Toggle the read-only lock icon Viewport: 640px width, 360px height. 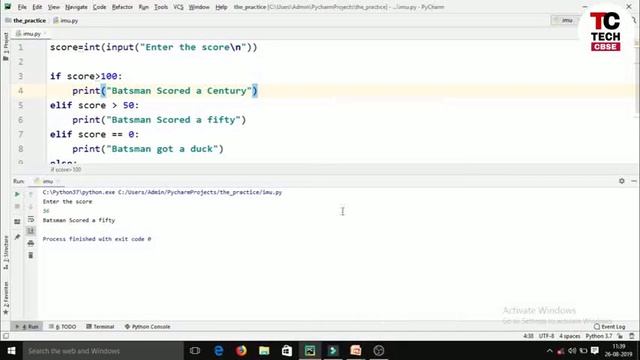[x=620, y=336]
